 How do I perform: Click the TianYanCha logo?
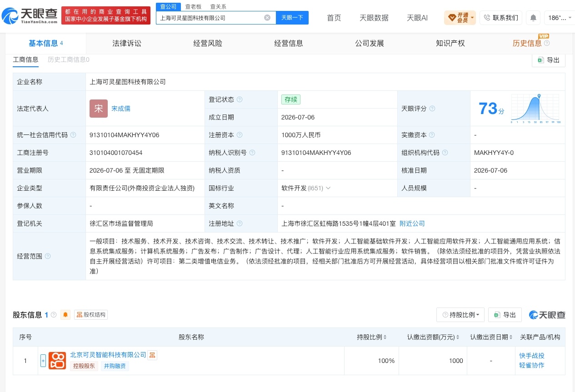(x=30, y=16)
